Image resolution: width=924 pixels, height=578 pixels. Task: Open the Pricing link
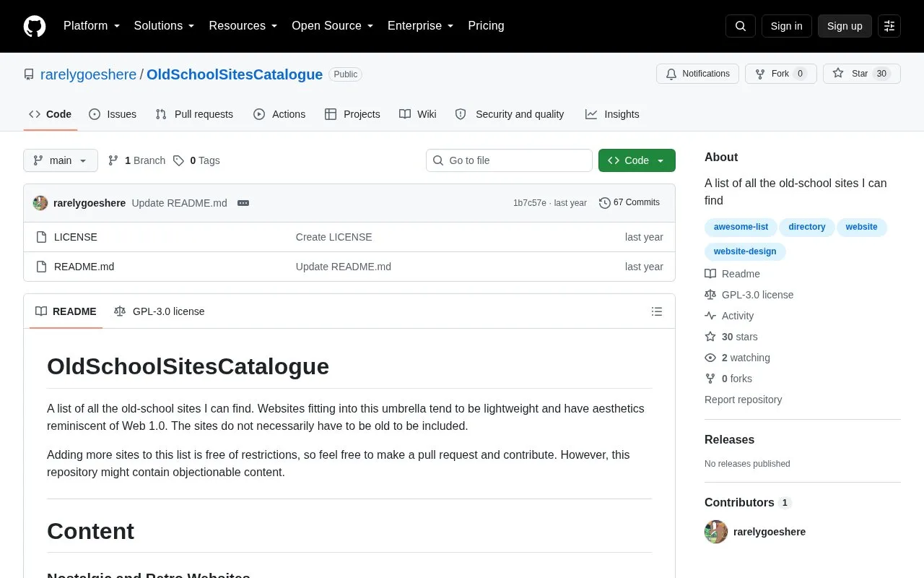486,26
